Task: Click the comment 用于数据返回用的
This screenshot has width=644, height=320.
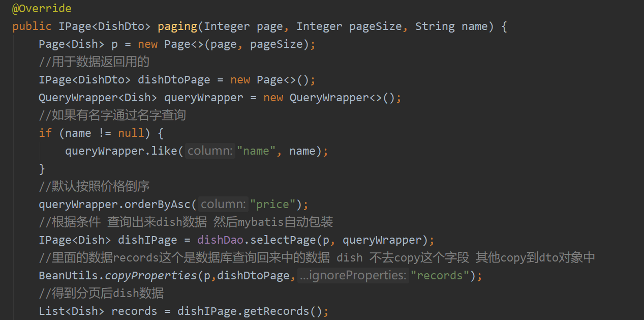Action: [x=94, y=62]
